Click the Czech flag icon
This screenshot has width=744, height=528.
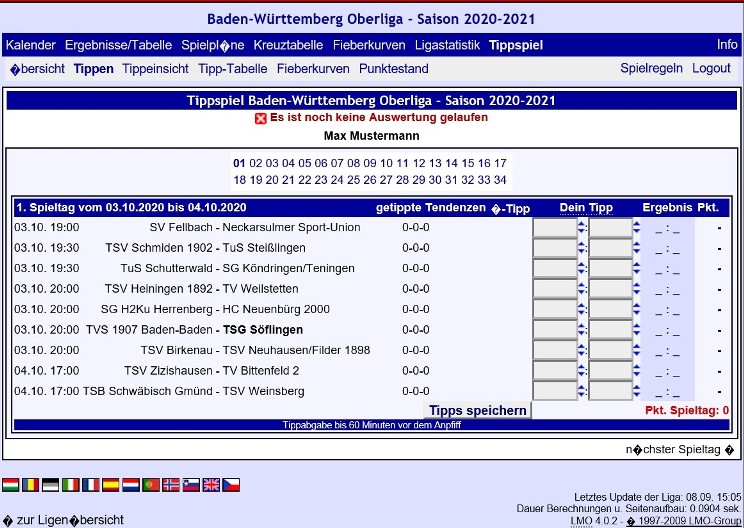(231, 485)
